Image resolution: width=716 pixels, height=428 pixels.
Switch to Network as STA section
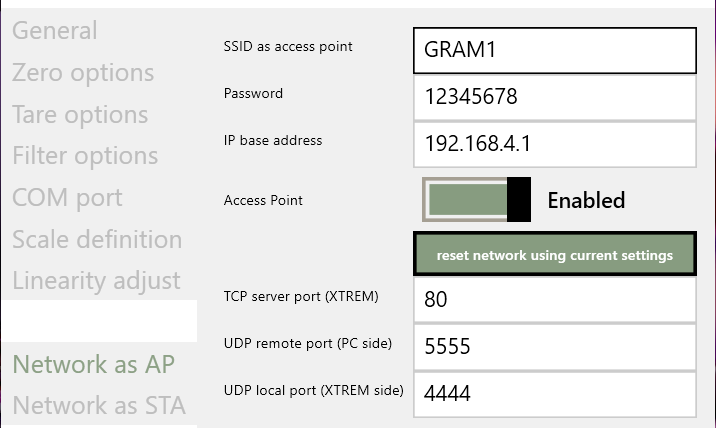[x=99, y=405]
